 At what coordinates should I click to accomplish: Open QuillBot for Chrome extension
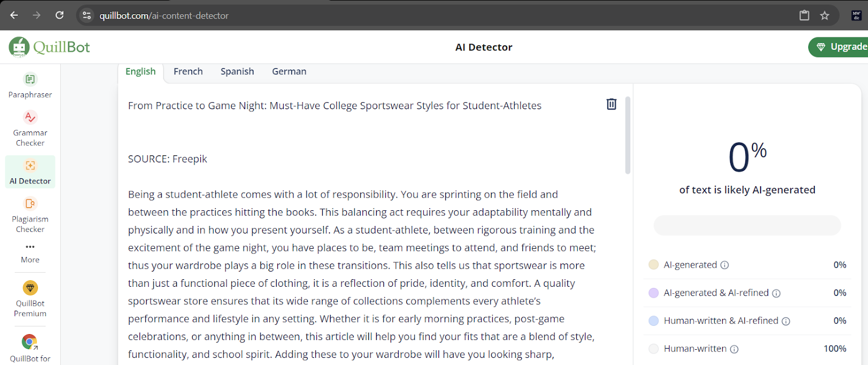point(30,348)
